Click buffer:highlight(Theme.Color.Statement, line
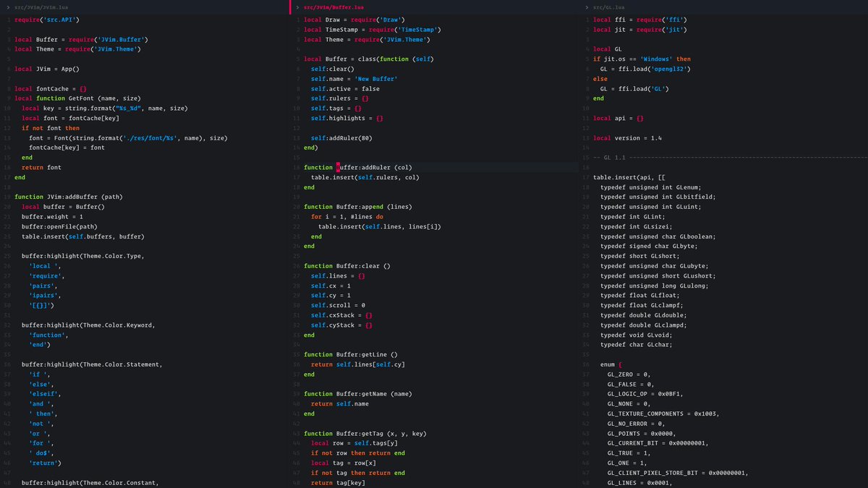The image size is (868, 488). [92, 364]
